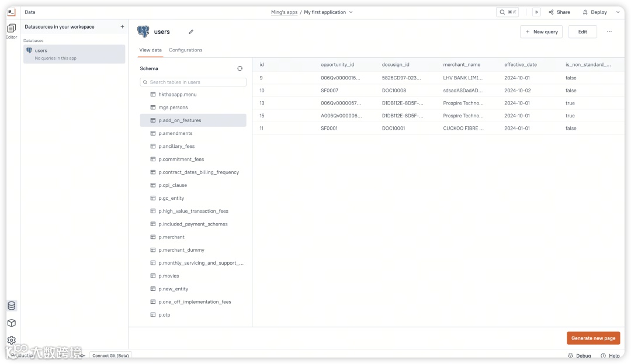
Task: Click the sdsadASDadAD... merchant cell
Action: click(x=463, y=91)
